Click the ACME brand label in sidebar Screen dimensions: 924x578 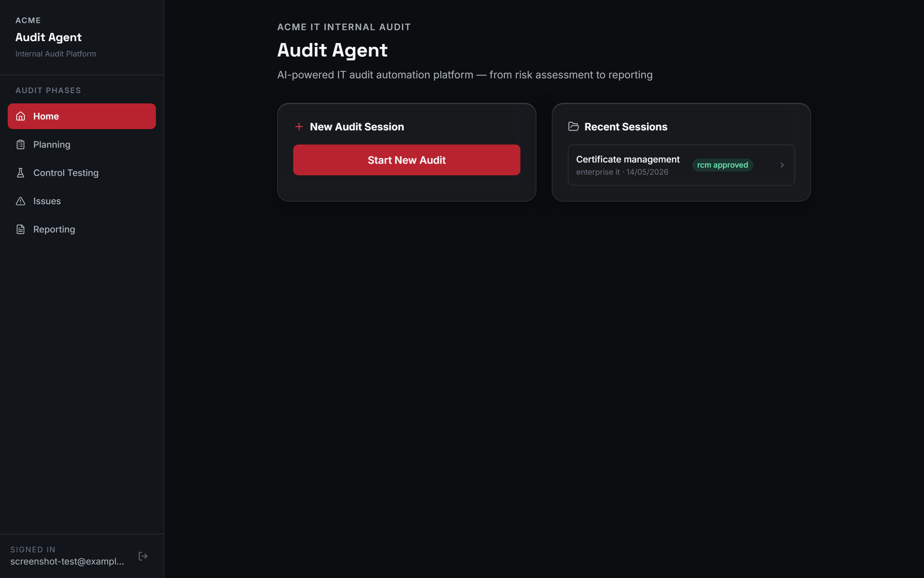pos(28,21)
